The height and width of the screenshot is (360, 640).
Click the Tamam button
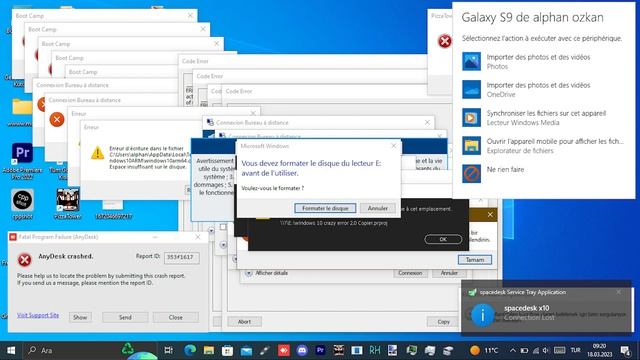tap(475, 260)
